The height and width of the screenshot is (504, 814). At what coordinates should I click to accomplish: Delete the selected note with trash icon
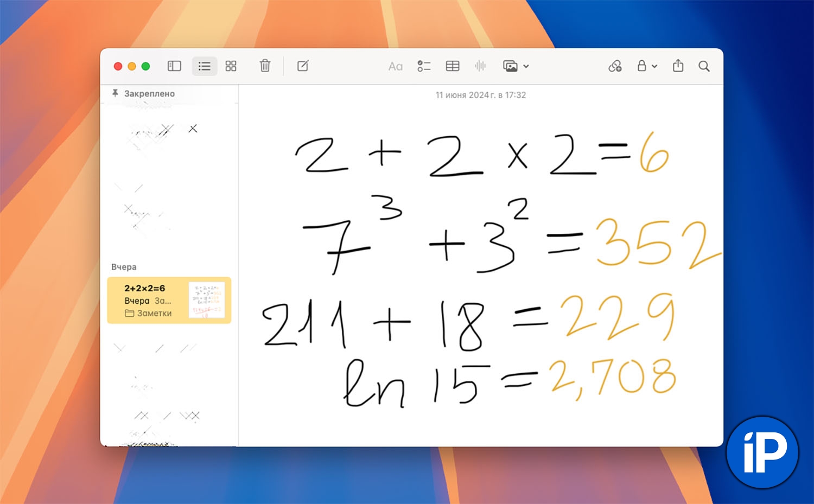click(x=265, y=66)
